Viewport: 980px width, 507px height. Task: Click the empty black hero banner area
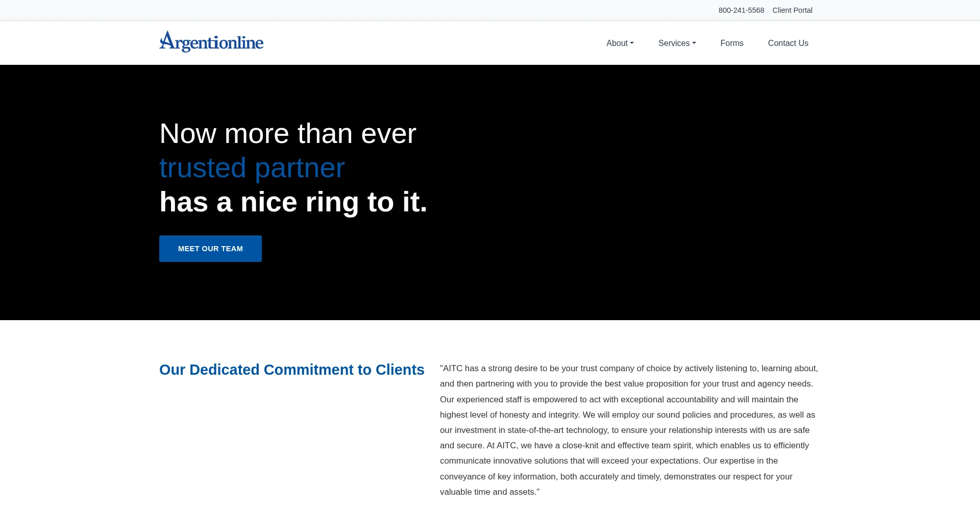[664, 204]
